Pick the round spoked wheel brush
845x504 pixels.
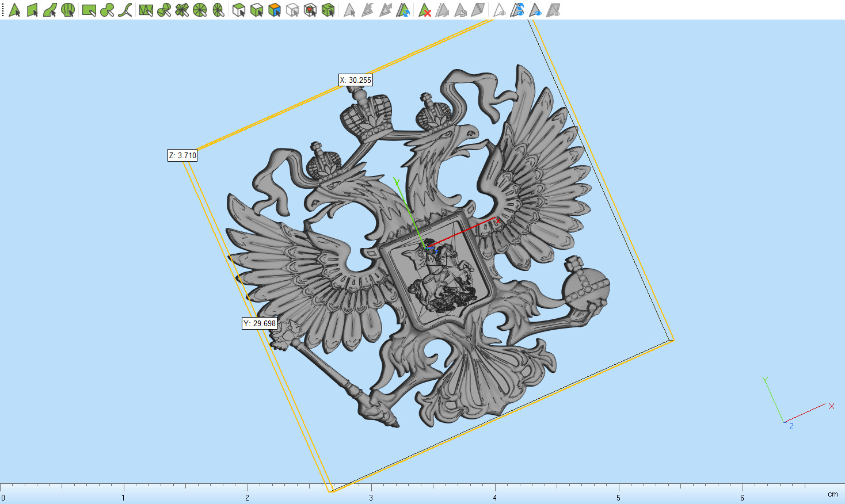(x=200, y=10)
